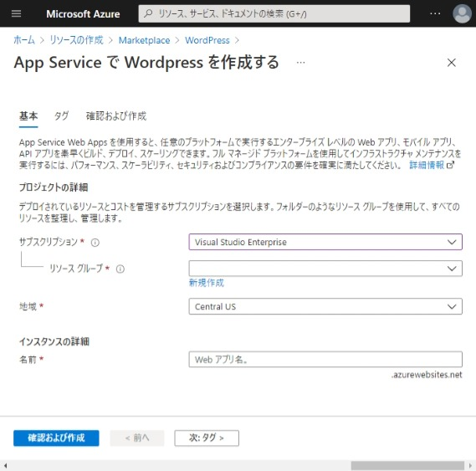Open the page title ellipsis menu
The image size is (476, 471).
[300, 63]
